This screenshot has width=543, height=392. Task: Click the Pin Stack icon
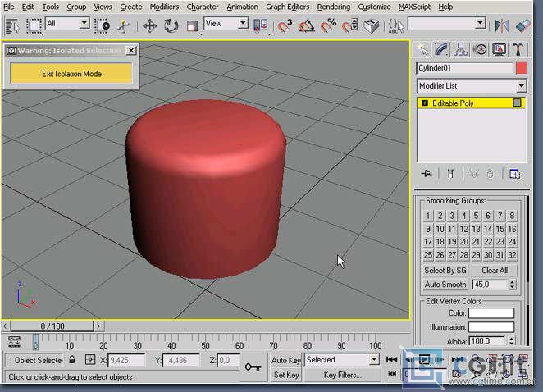[x=427, y=174]
